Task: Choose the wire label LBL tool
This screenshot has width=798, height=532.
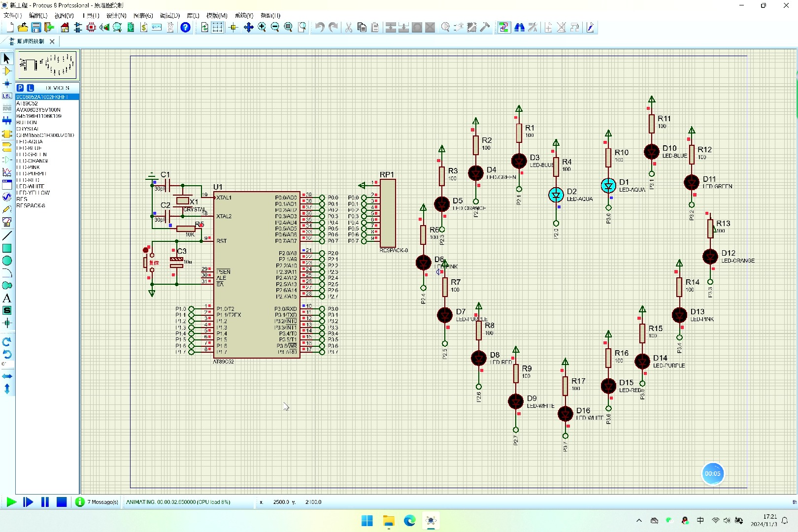Action: (x=7, y=96)
